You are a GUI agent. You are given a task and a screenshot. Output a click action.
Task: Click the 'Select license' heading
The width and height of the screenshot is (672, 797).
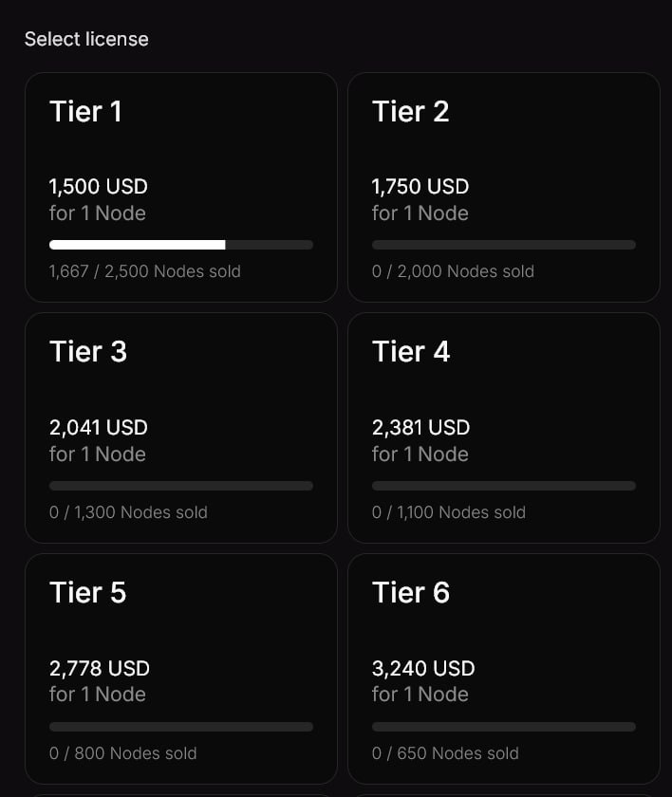point(86,39)
